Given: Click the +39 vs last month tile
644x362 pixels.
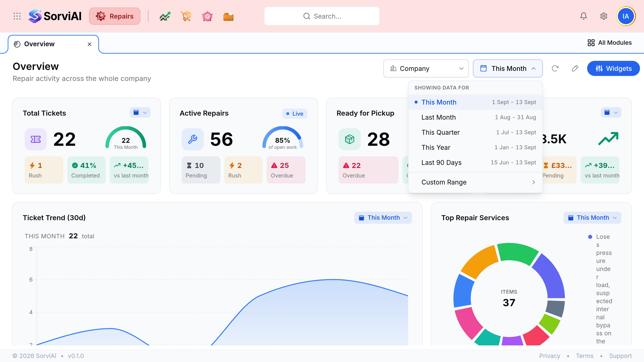Looking at the screenshot, I should coord(600,170).
